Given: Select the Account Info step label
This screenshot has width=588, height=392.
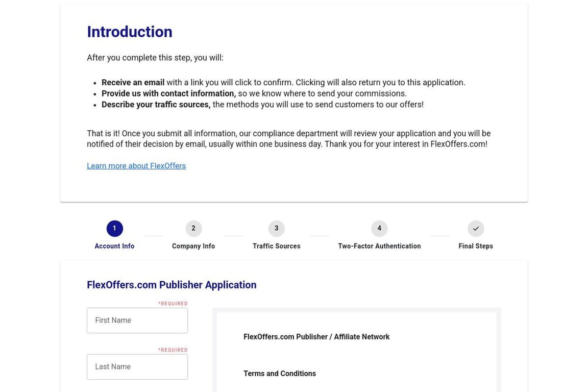Looking at the screenshot, I should 114,246.
